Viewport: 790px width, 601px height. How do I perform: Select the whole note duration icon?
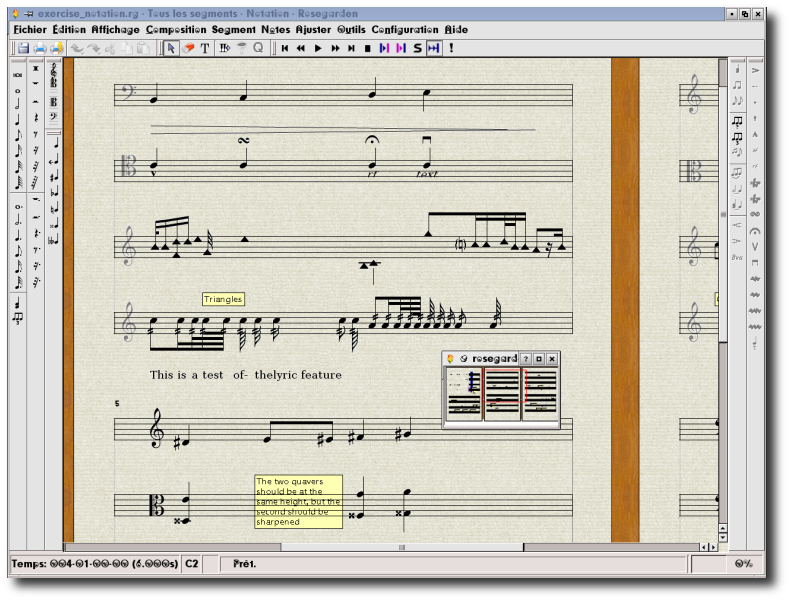[17, 91]
